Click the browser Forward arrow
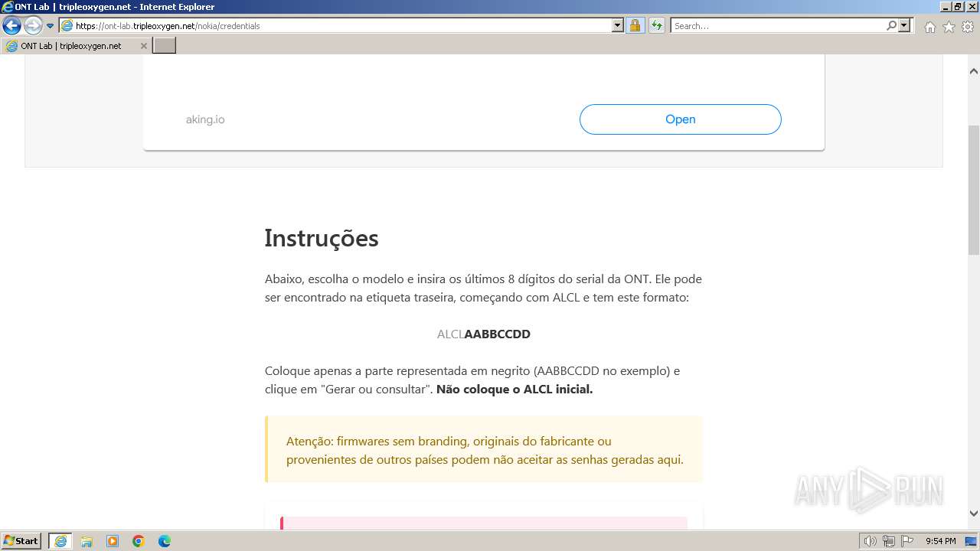 tap(33, 26)
